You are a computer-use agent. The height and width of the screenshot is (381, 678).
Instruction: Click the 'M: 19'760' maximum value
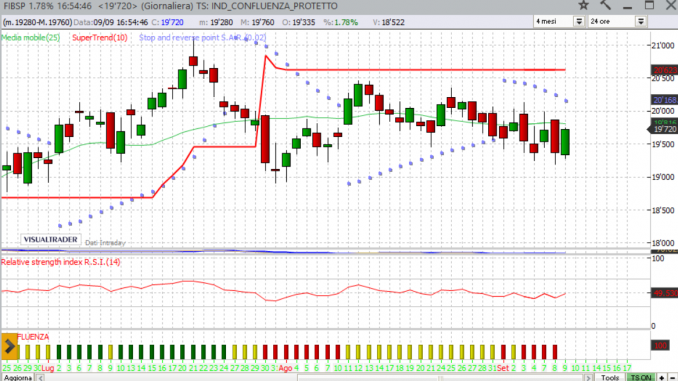257,22
